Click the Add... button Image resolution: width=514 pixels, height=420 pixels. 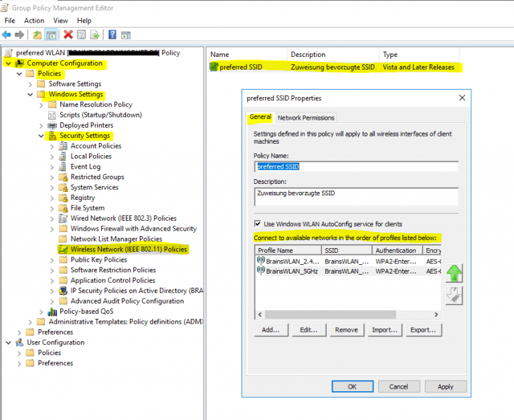tap(271, 330)
